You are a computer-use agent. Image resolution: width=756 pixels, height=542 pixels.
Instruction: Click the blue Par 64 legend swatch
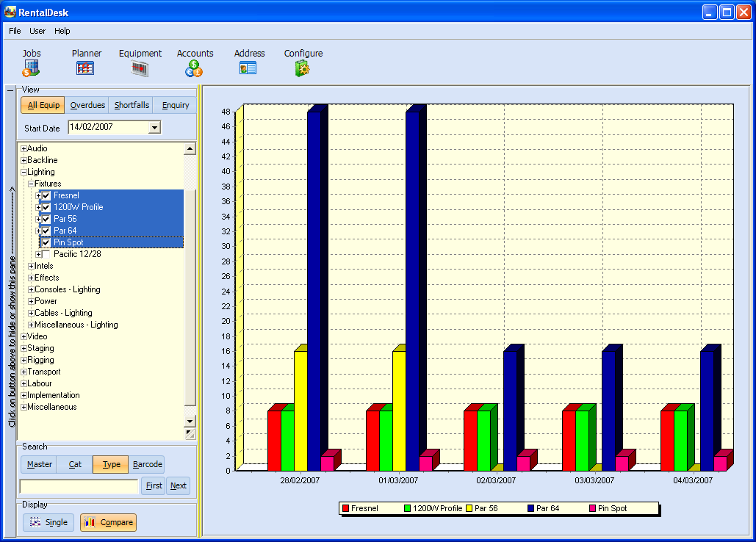(530, 508)
